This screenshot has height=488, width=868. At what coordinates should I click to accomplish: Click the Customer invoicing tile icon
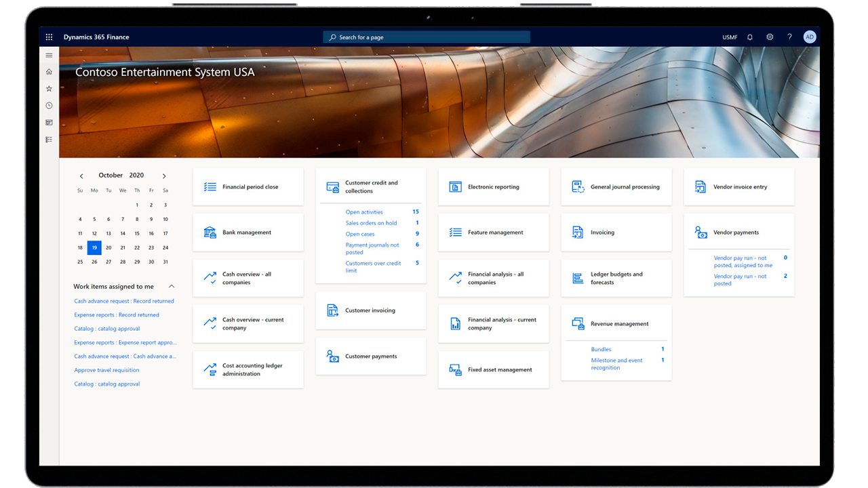333,310
